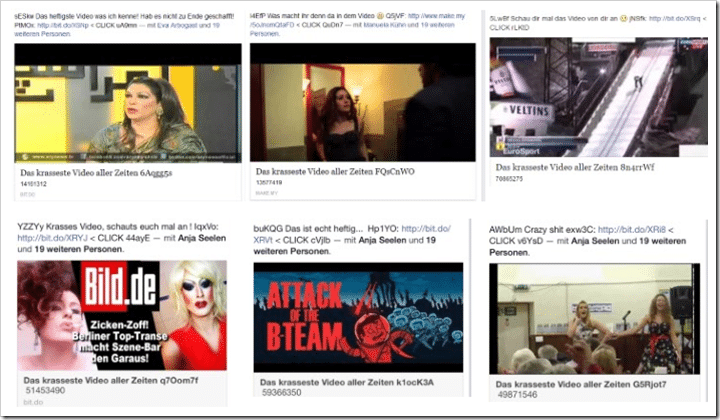The width and height of the screenshot is (720, 420).
Task: Click the 'Crazy shit' post text
Action: pyautogui.click(x=546, y=230)
